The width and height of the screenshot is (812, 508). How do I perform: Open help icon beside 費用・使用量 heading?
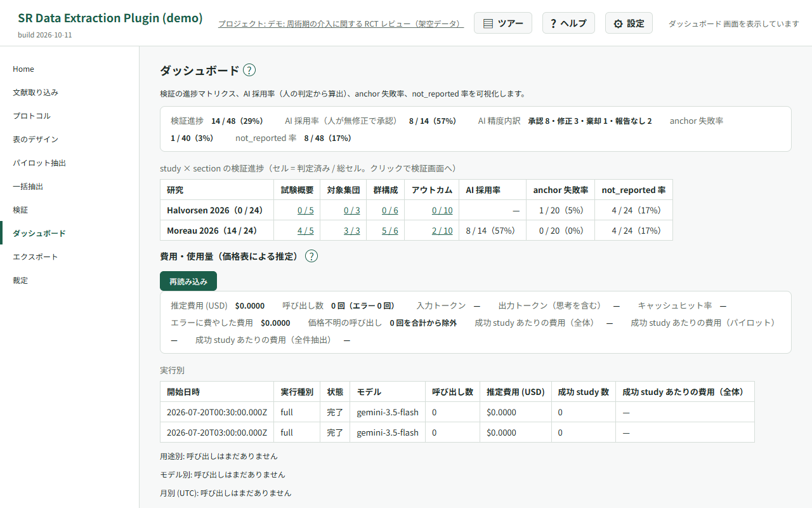click(311, 256)
